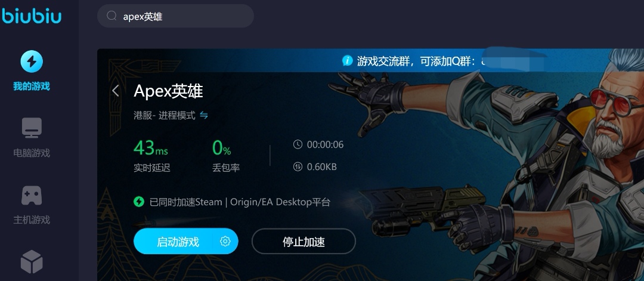Click 停止加速 button
This screenshot has height=281, width=644.
pos(304,241)
